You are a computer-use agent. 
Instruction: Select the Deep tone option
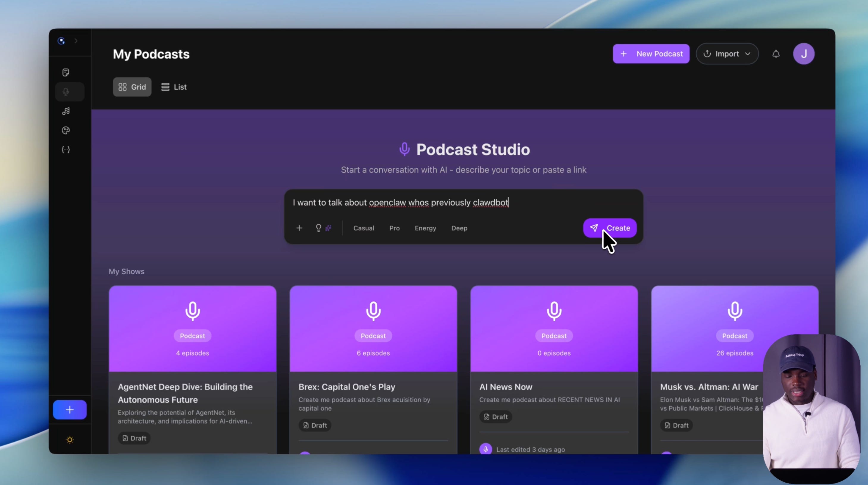[x=459, y=228]
